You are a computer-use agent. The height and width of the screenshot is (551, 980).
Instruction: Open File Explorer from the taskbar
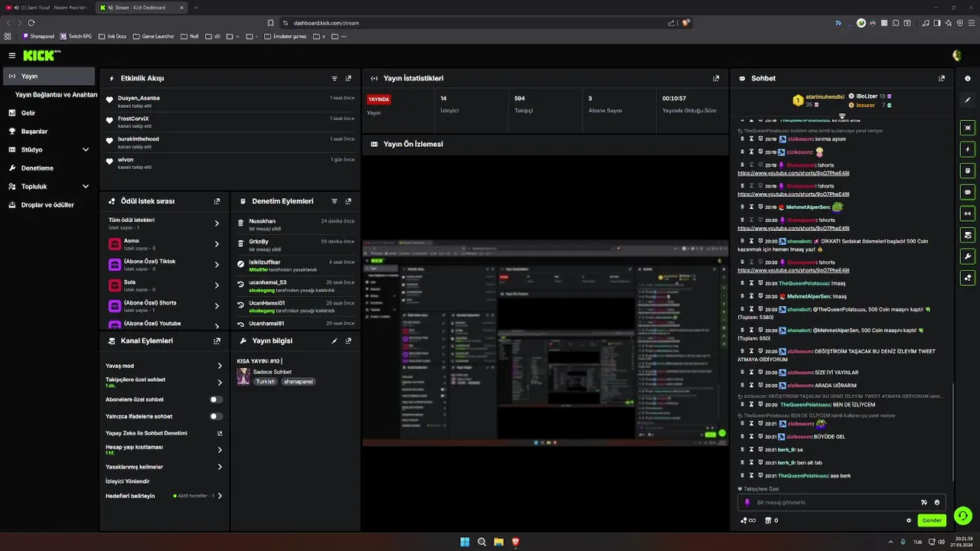(x=498, y=542)
